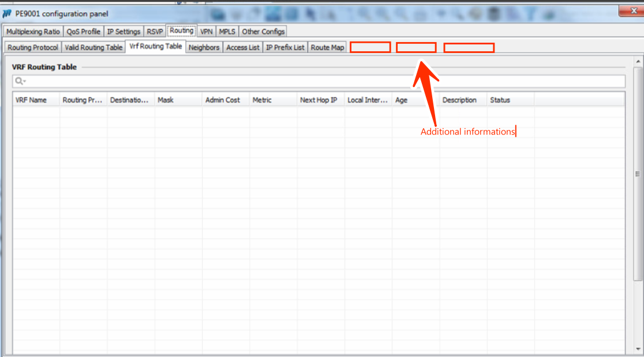Click the PE9001 window title icon
The image size is (644, 357).
coord(8,14)
